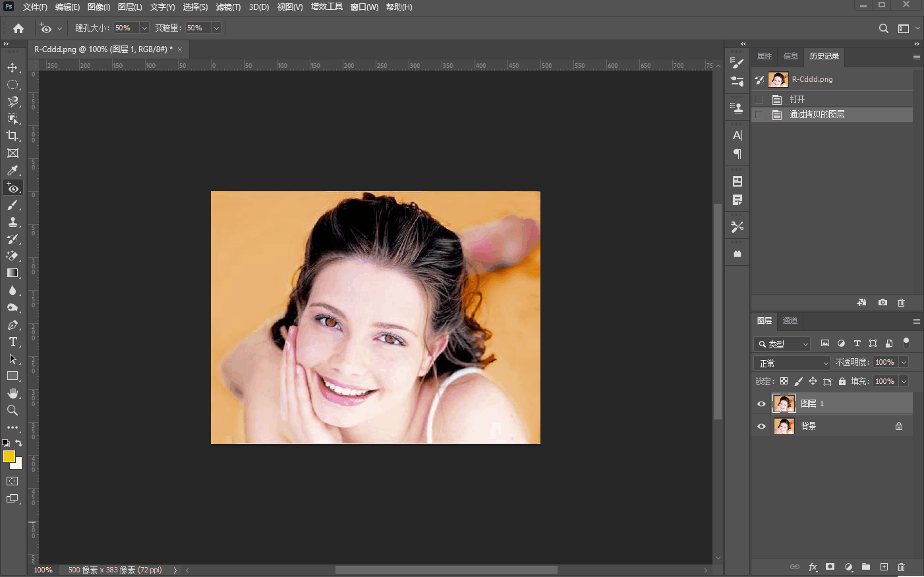924x577 pixels.
Task: Hide layer 图层 1 visibility eye
Action: (x=761, y=404)
